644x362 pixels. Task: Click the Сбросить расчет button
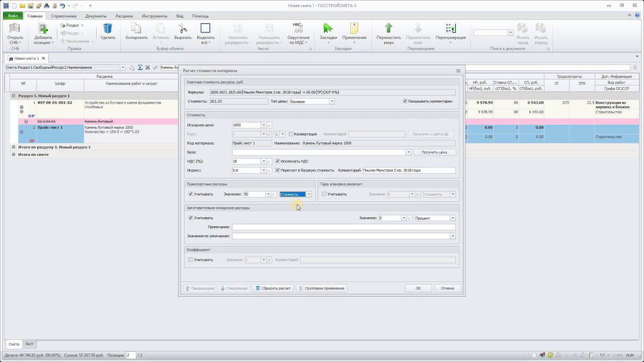(x=273, y=288)
